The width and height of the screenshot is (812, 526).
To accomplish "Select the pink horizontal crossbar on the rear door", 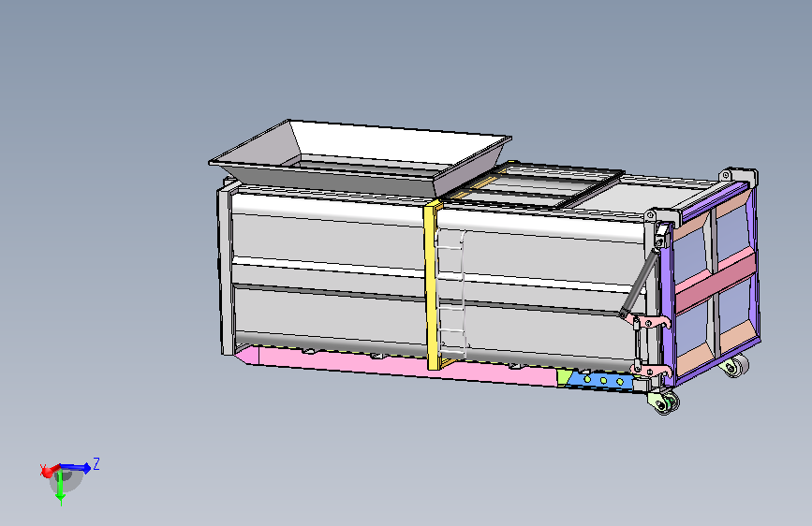I will coord(716,284).
